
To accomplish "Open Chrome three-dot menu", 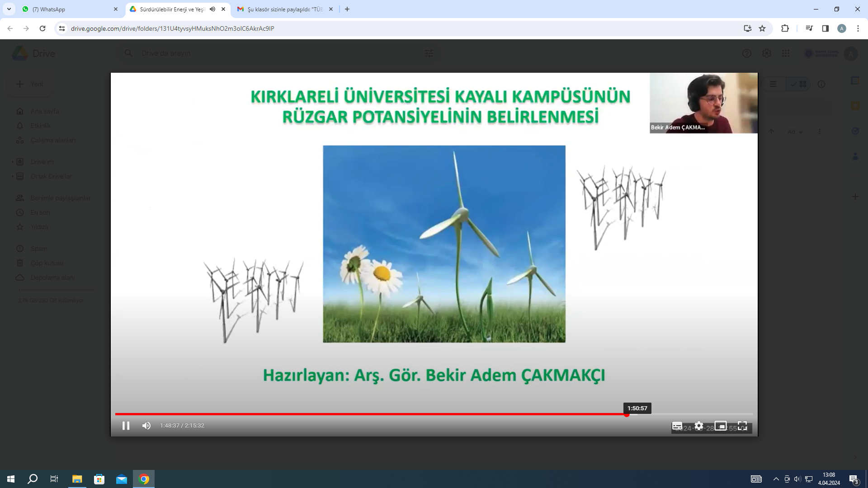I will (858, 28).
